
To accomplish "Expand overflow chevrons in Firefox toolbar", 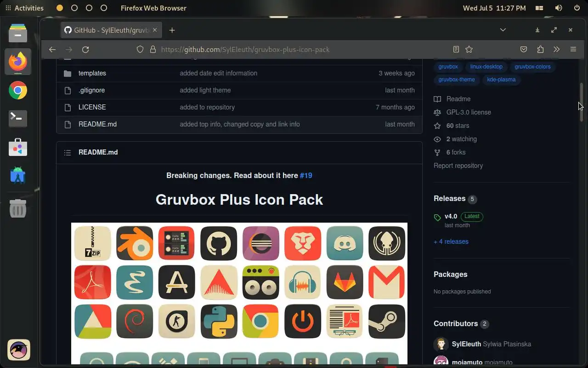I will pos(557,50).
